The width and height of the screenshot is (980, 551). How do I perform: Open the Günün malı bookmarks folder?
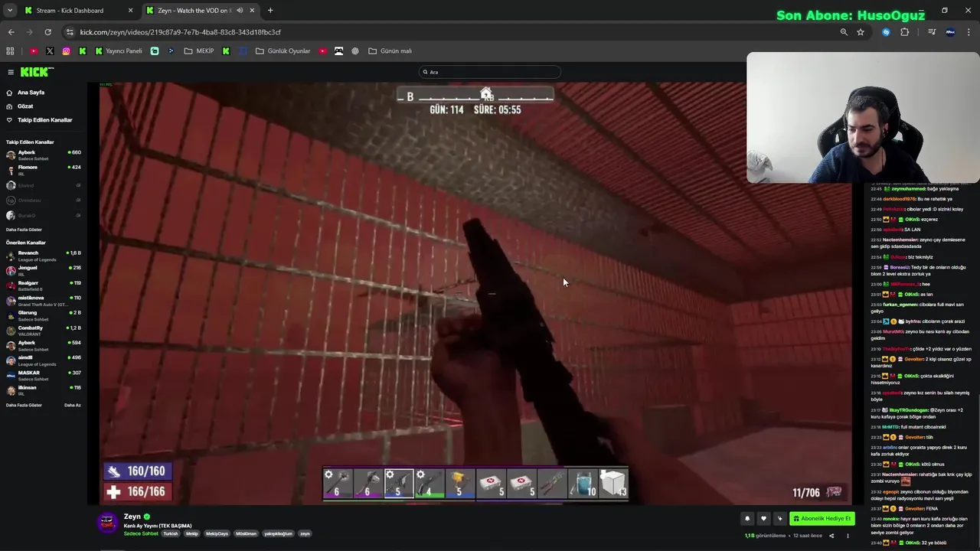pos(390,51)
